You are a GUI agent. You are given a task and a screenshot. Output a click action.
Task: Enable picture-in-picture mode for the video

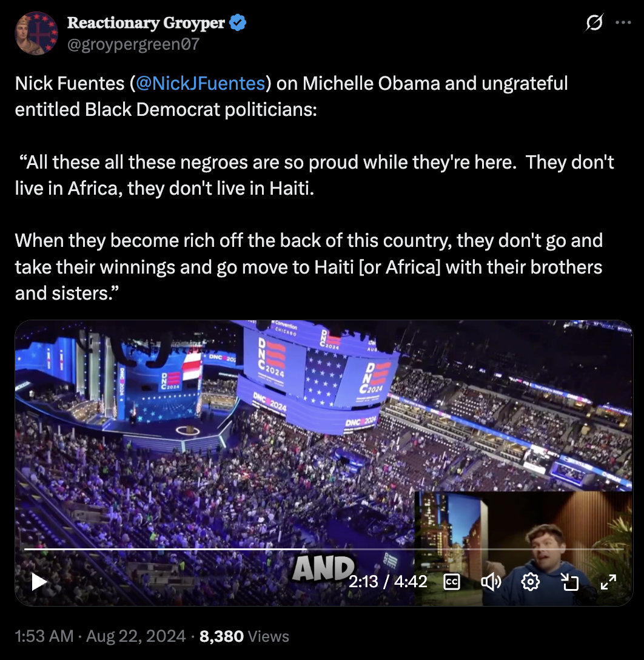click(x=570, y=582)
